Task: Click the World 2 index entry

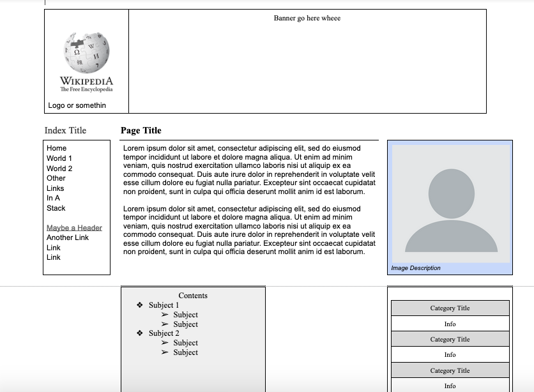Action: pos(58,168)
